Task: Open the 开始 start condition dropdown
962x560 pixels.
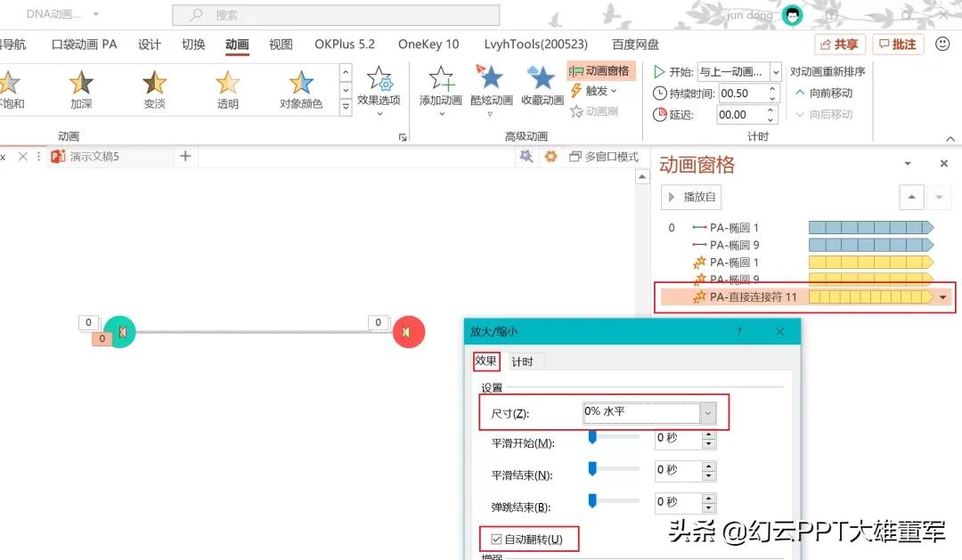Action: [x=774, y=71]
